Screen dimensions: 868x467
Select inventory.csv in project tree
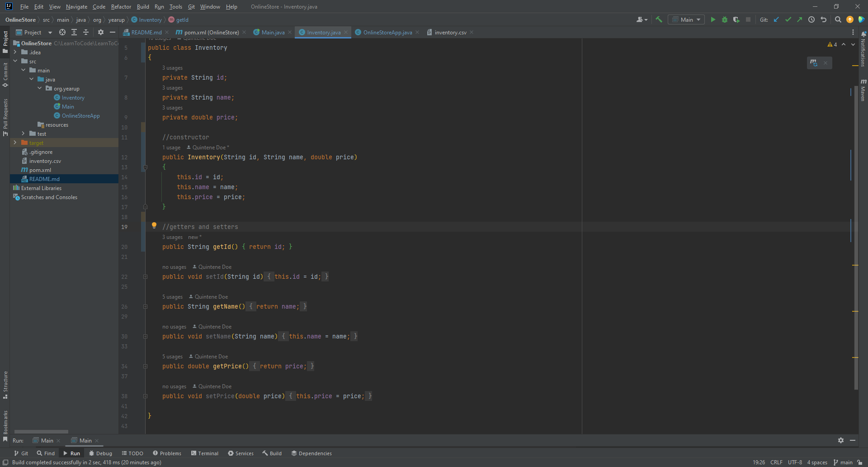[45, 161]
